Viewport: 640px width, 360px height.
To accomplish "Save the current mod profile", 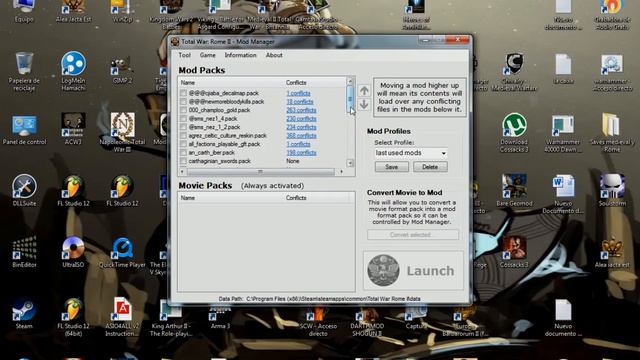I will 391,167.
